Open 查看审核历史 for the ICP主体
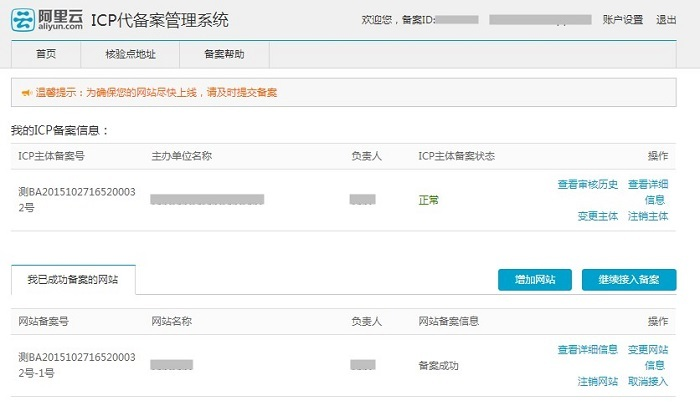The image size is (700, 416). coord(588,184)
